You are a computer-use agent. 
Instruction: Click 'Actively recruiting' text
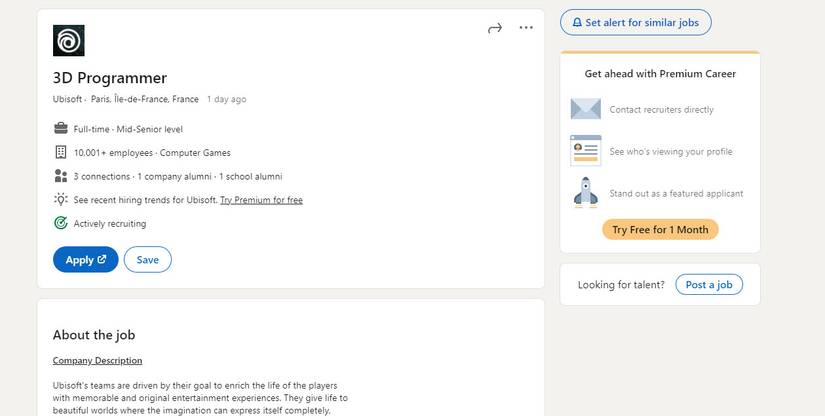pos(110,224)
